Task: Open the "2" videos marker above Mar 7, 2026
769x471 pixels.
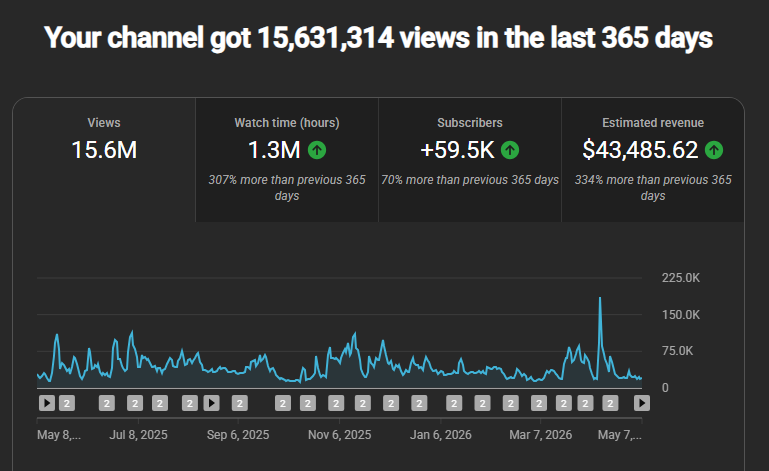Action: click(x=539, y=403)
